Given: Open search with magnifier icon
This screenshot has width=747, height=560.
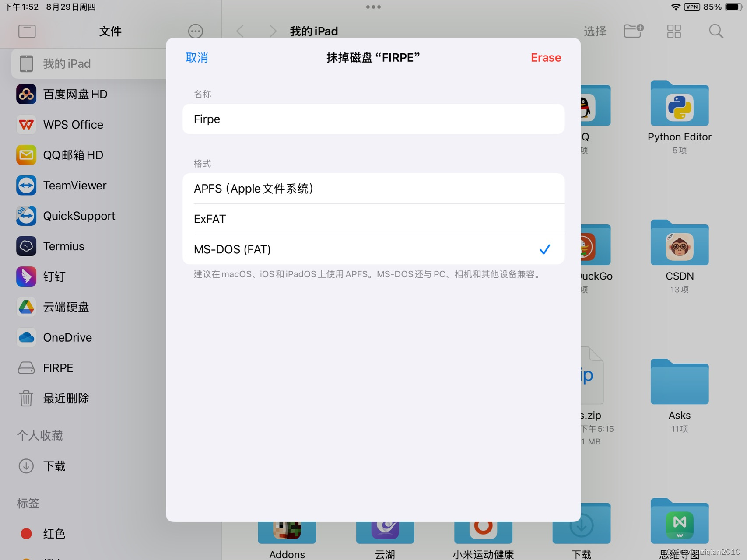Looking at the screenshot, I should (x=716, y=31).
